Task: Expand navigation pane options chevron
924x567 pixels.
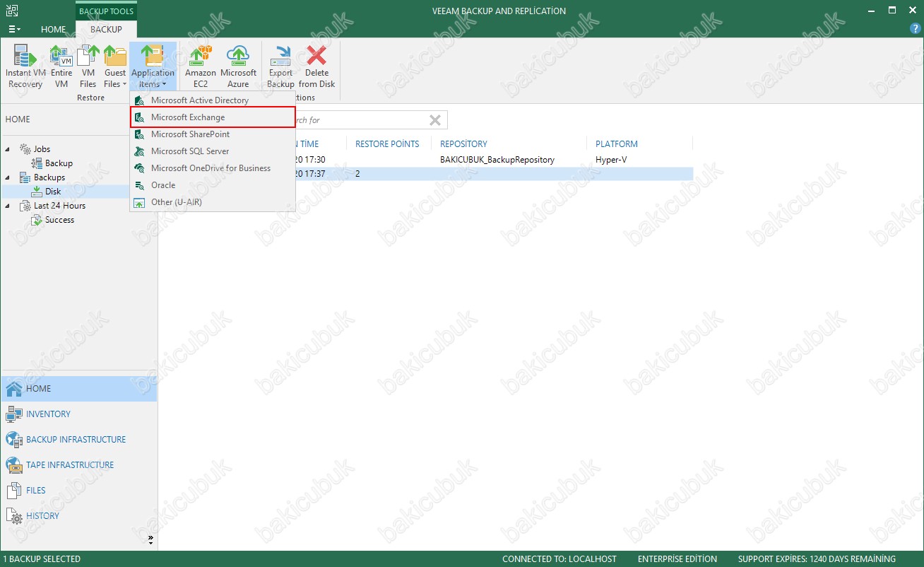Action: tap(150, 540)
